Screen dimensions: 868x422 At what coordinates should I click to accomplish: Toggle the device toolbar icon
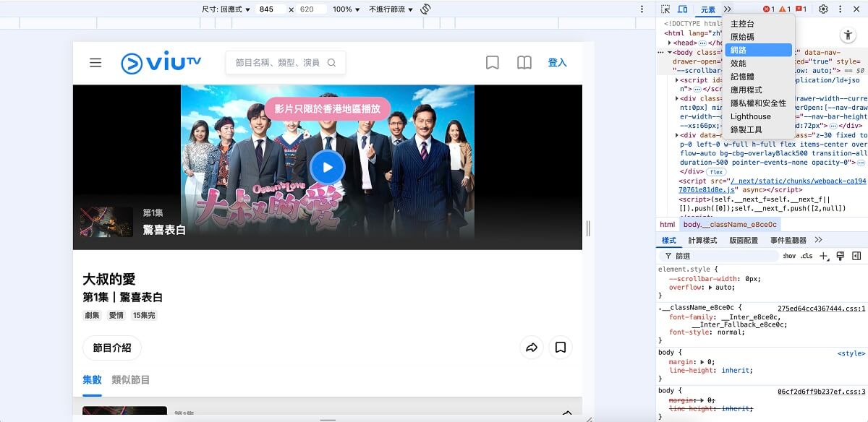click(x=682, y=9)
